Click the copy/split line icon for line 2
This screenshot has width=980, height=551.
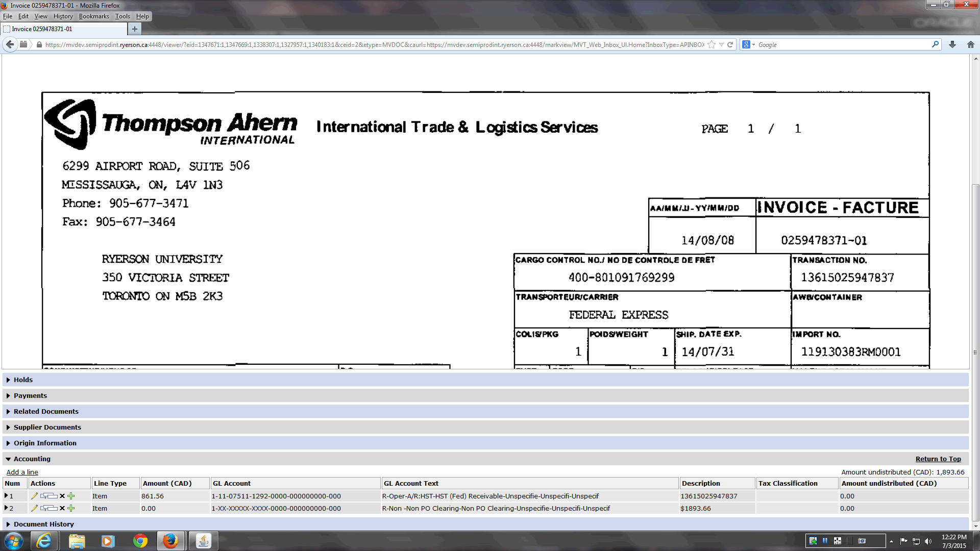49,508
